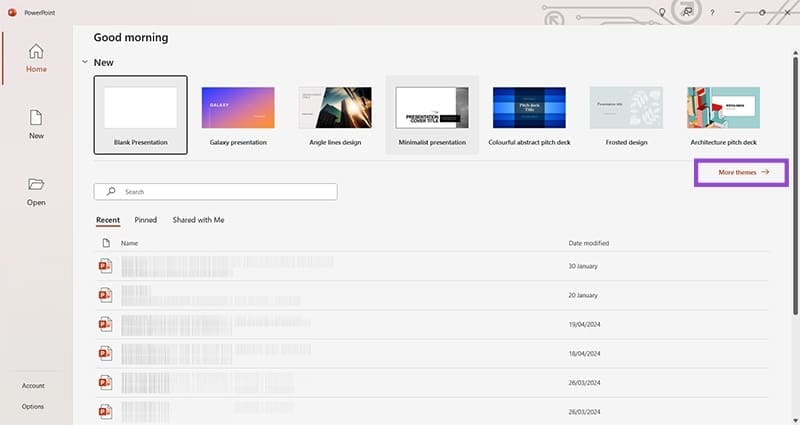This screenshot has width=800, height=425.
Task: Collapse the New section chevron
Action: tap(85, 62)
